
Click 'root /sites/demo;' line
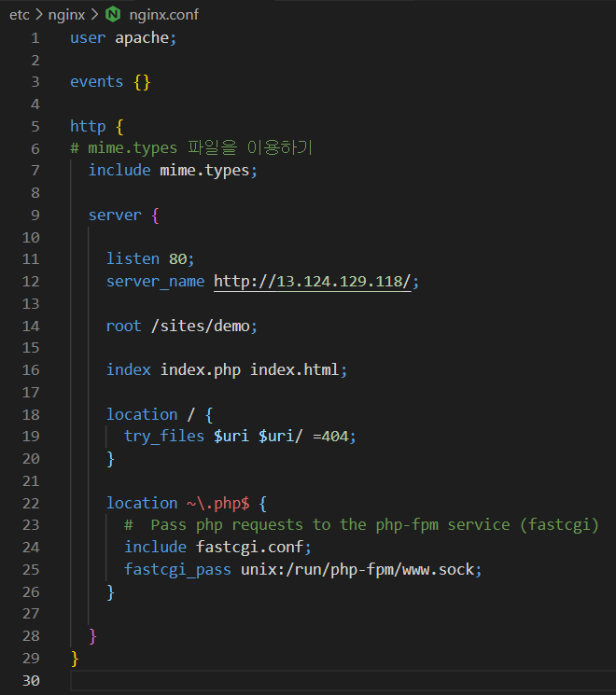pos(181,327)
